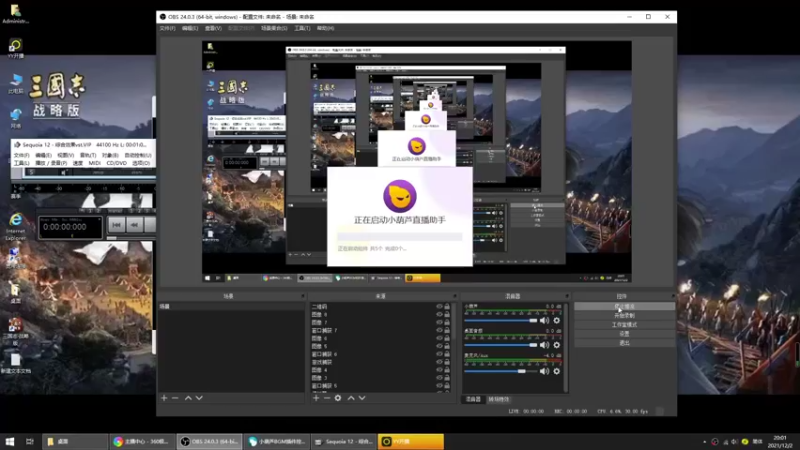Mute the 小葫芦 mixer channel speaker icon
This screenshot has width=800, height=450.
tap(544, 320)
